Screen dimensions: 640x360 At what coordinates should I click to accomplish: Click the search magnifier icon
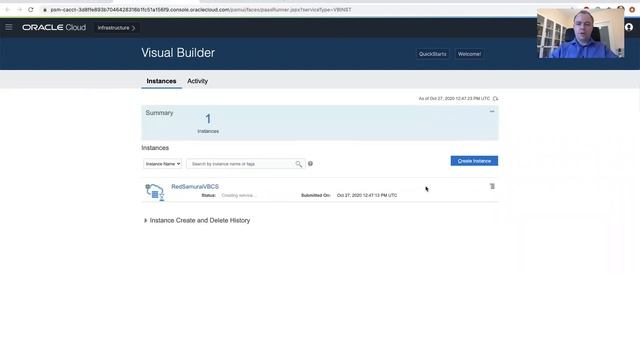pos(299,164)
